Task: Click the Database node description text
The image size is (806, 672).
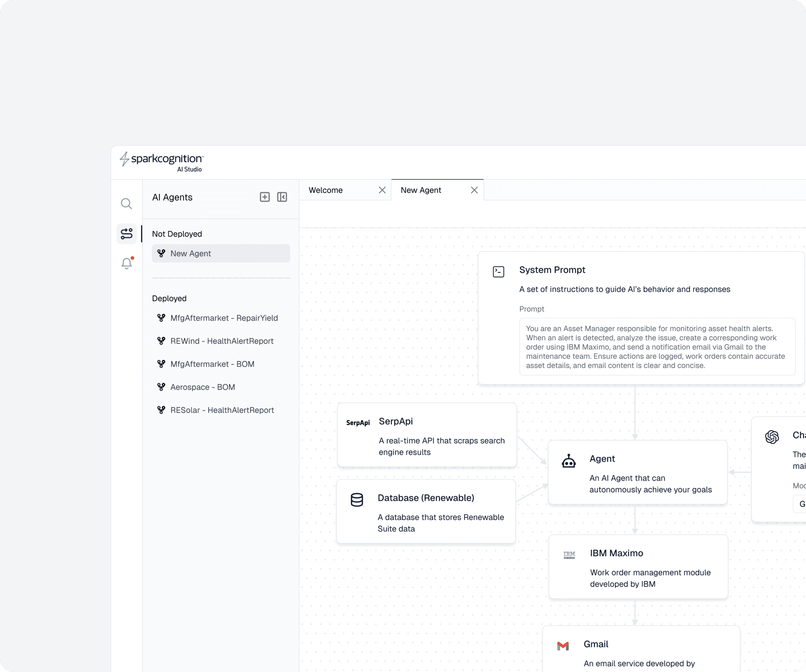Action: click(441, 523)
